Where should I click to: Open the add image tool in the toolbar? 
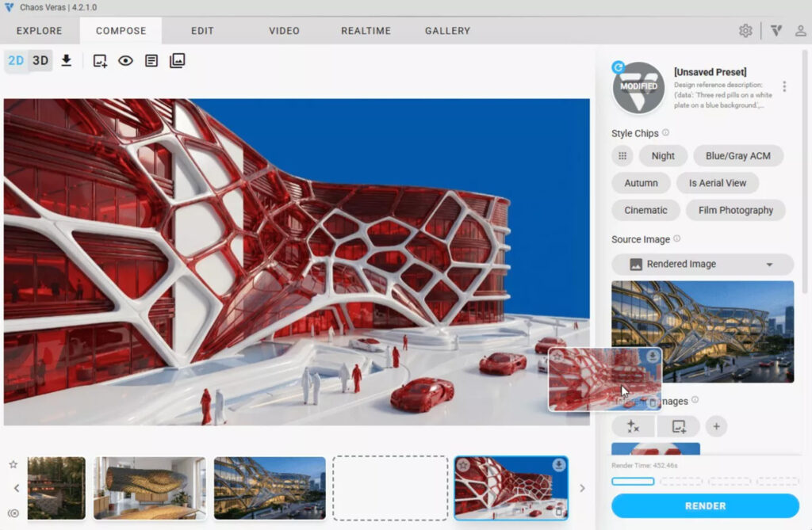click(x=98, y=60)
